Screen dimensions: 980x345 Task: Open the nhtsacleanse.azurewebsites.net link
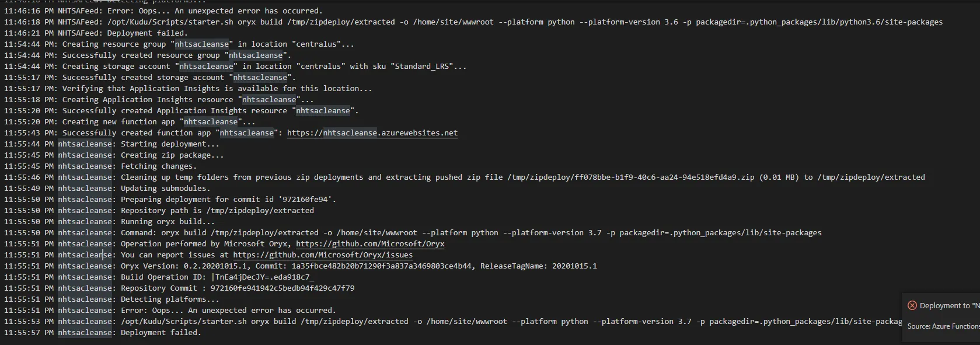[372, 133]
